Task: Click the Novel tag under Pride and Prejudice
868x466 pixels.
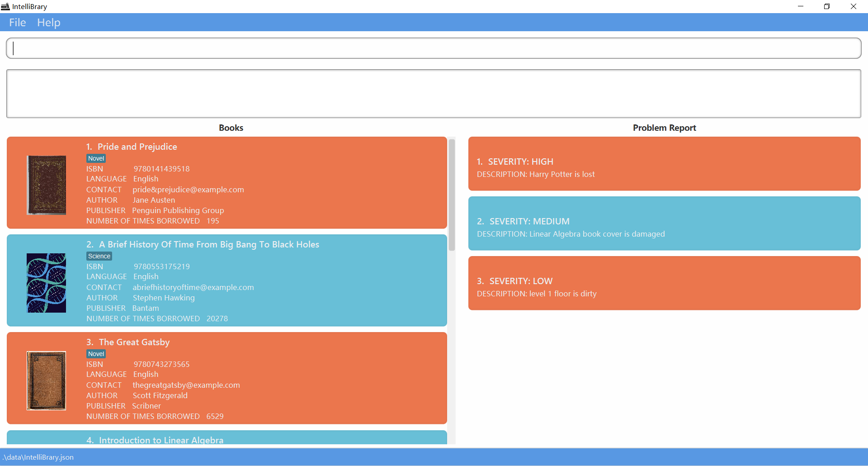Action: [x=96, y=158]
